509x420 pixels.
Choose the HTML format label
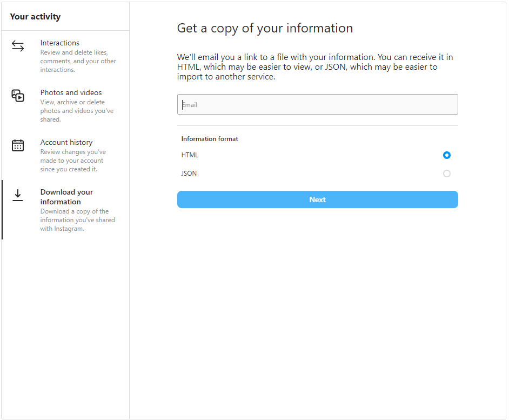pos(190,155)
